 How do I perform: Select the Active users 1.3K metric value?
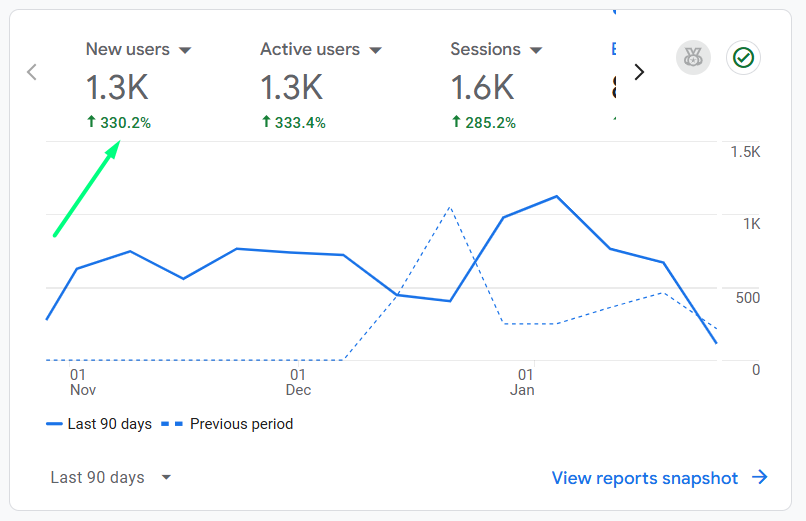(x=291, y=88)
